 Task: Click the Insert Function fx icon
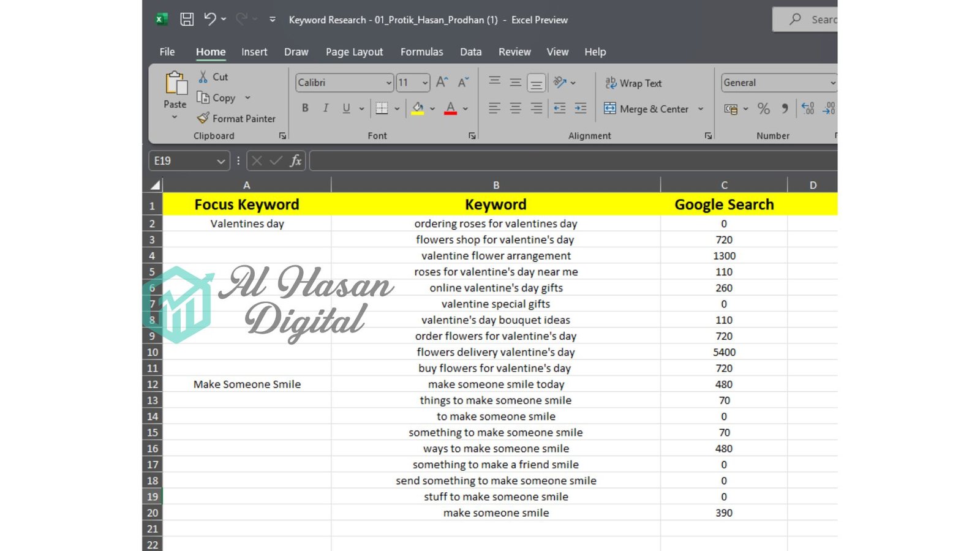click(295, 161)
